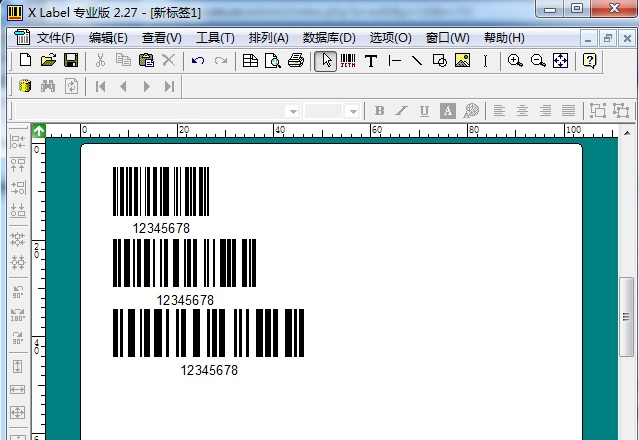Select the diagonal line tool
This screenshot has width=639, height=440.
click(417, 61)
